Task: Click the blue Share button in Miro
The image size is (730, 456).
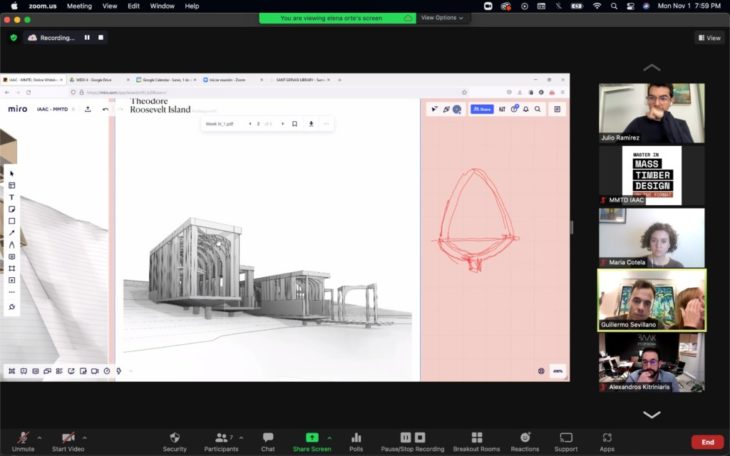Action: 482,109
